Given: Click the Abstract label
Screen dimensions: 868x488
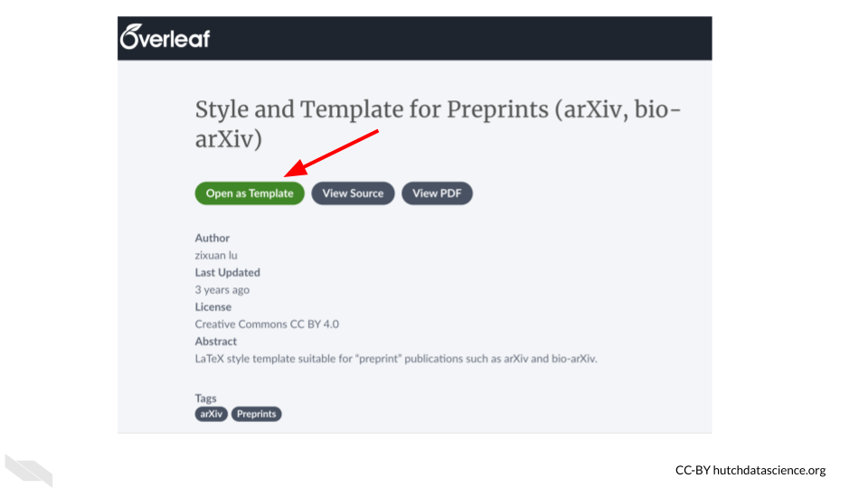Looking at the screenshot, I should click(216, 342).
